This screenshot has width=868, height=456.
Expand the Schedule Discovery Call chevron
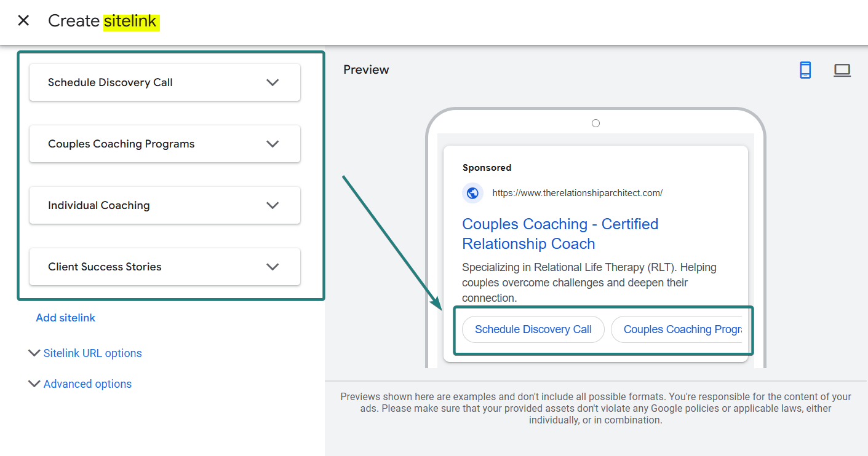coord(273,82)
